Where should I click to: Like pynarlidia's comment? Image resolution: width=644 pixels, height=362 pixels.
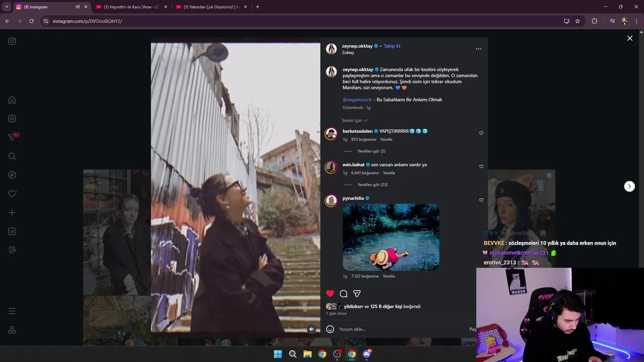[x=481, y=200]
